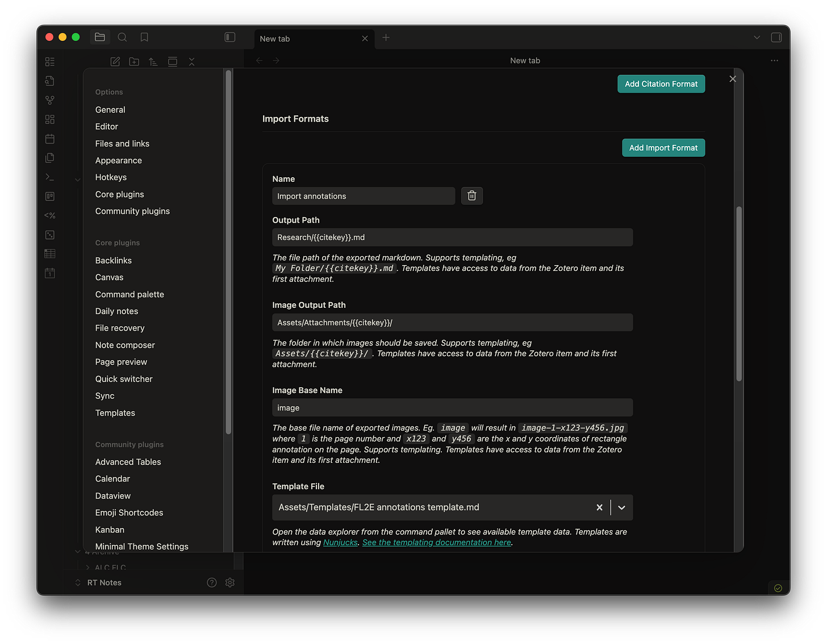Navigate back with left arrow

260,61
